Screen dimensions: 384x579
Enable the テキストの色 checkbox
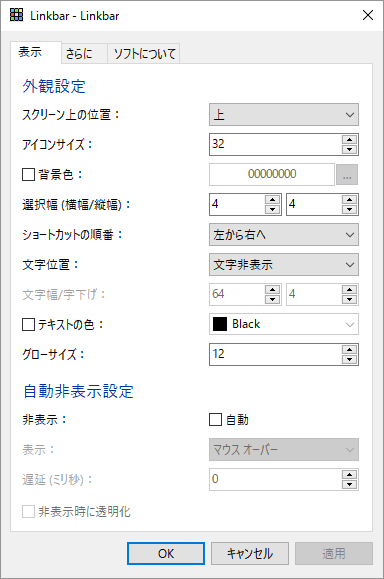[28, 325]
